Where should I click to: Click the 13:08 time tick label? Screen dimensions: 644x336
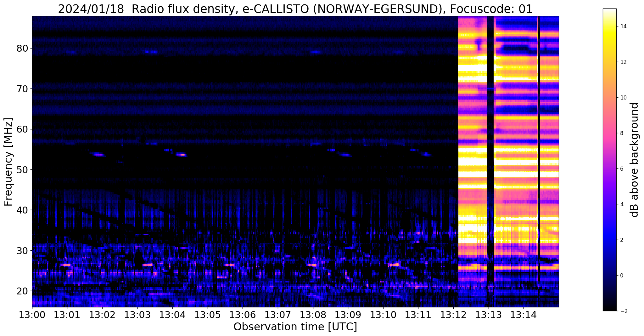pos(313,315)
